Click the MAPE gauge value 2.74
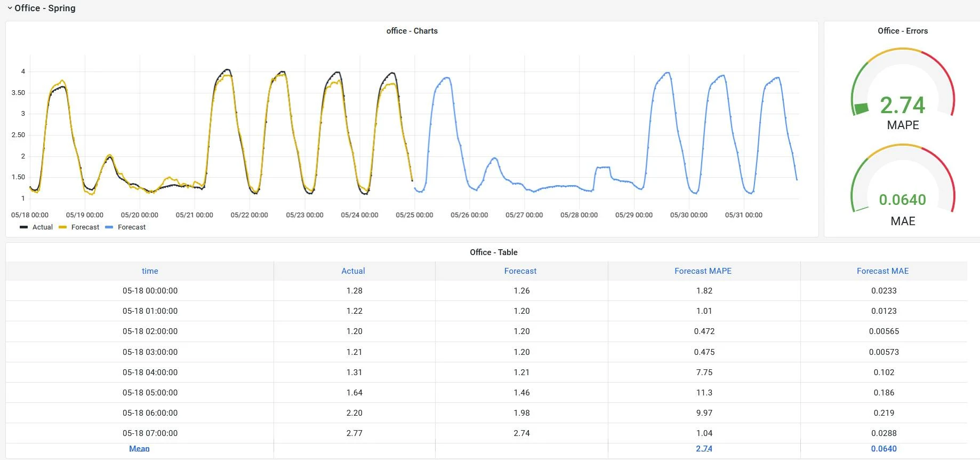The height and width of the screenshot is (460, 980). point(903,105)
